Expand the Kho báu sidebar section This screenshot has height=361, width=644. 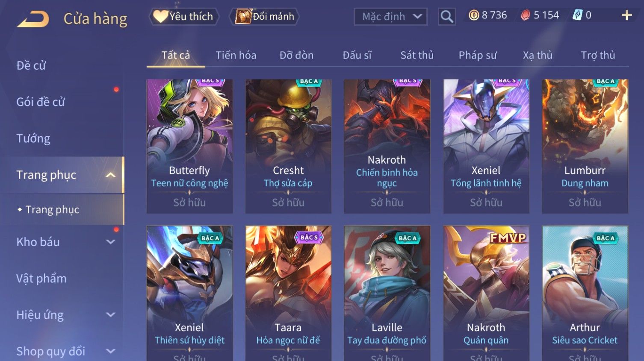[x=110, y=242]
